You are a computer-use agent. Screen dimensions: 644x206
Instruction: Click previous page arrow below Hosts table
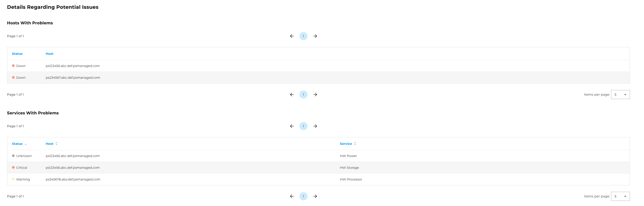tap(292, 95)
